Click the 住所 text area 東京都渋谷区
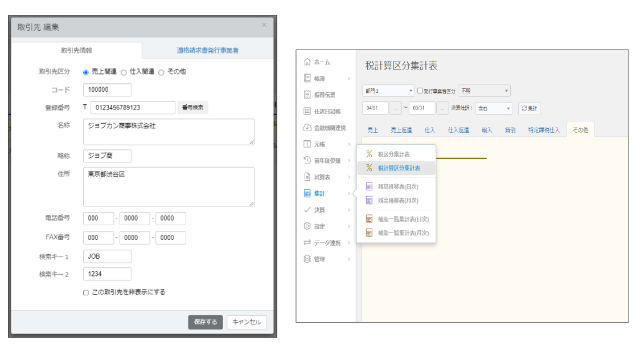 (x=169, y=186)
